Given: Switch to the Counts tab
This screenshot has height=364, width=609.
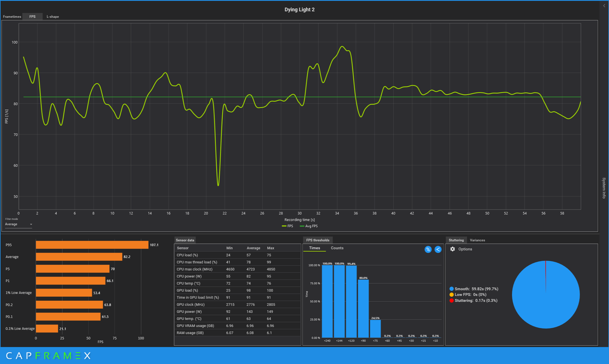Looking at the screenshot, I should pos(337,248).
